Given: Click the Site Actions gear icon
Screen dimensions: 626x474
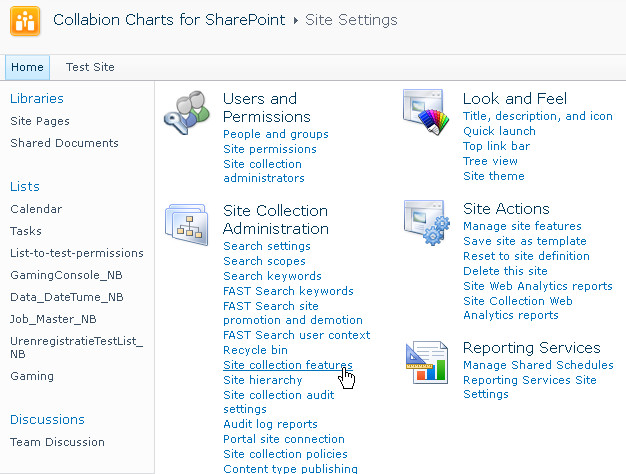Looking at the screenshot, I should pos(426,222).
